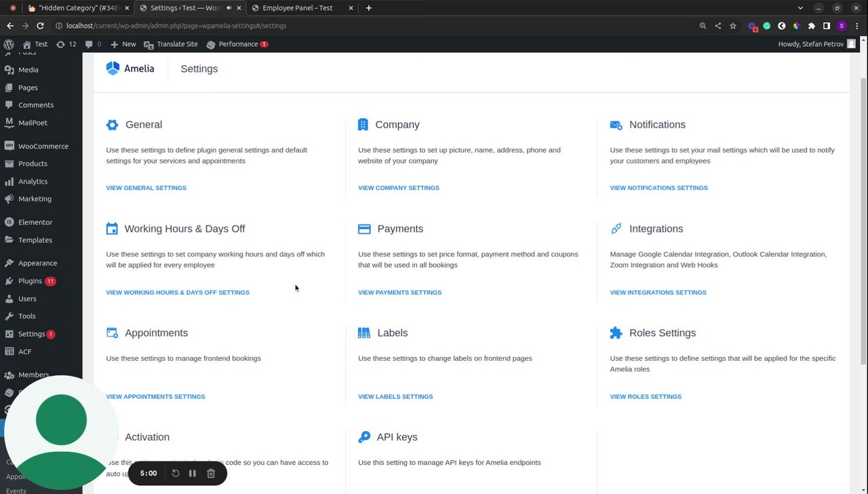Click the Company building icon
The width and height of the screenshot is (868, 494).
[x=363, y=125]
